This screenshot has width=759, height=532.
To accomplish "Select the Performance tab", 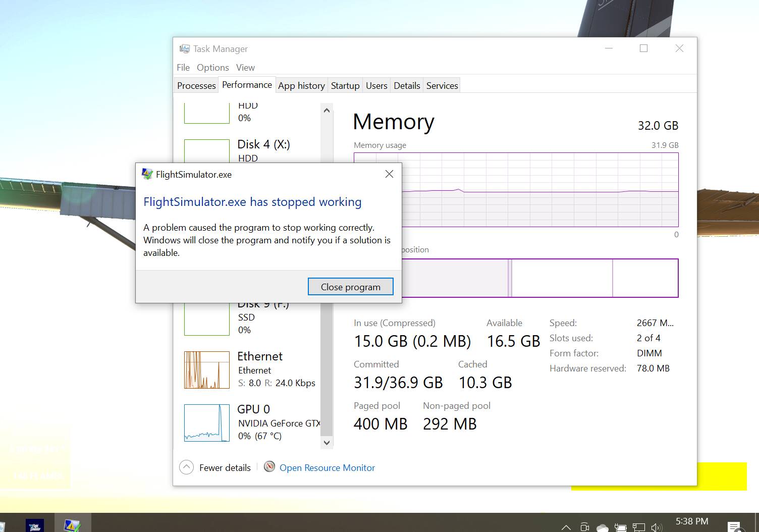I will (x=247, y=85).
